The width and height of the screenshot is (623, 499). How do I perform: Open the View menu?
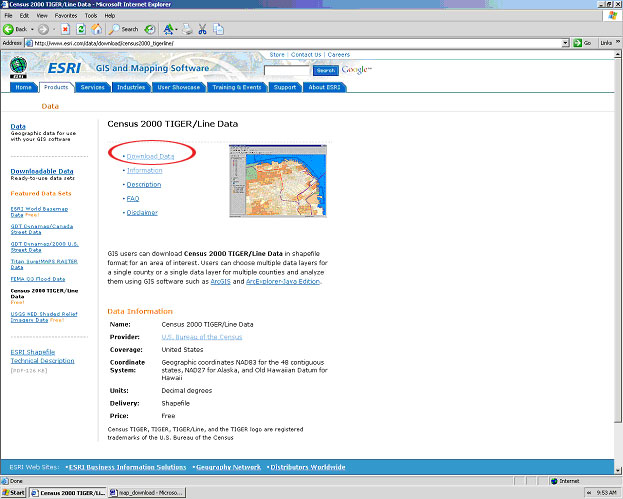coord(42,15)
